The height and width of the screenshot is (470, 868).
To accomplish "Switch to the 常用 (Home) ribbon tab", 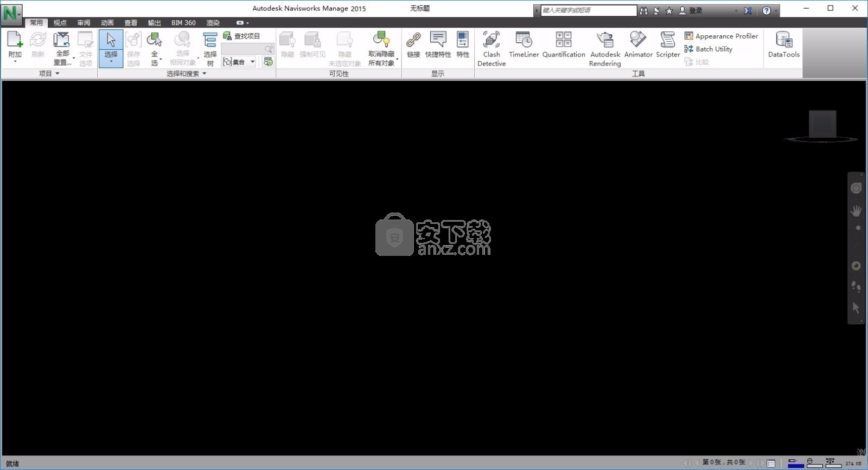I will click(x=36, y=23).
